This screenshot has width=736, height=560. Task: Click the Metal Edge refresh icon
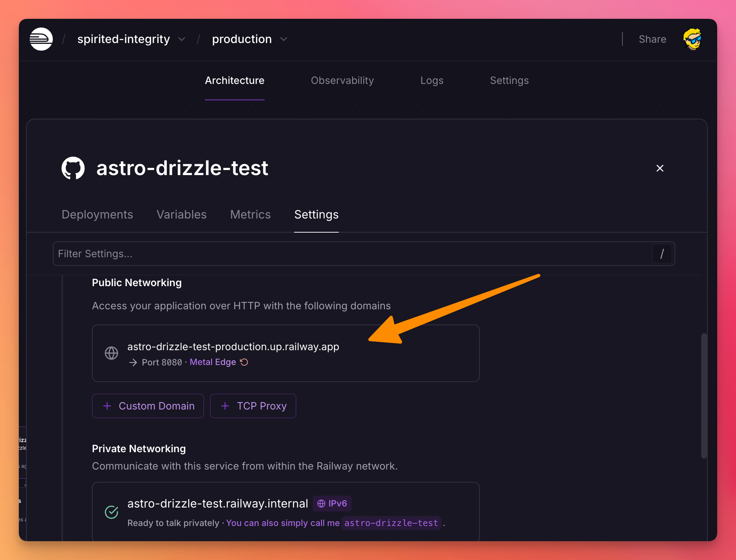pos(244,362)
